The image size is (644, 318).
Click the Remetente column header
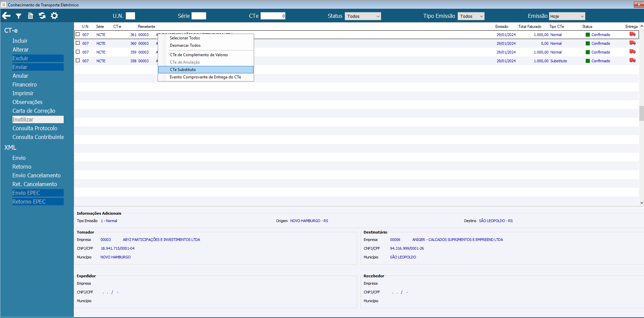click(147, 27)
